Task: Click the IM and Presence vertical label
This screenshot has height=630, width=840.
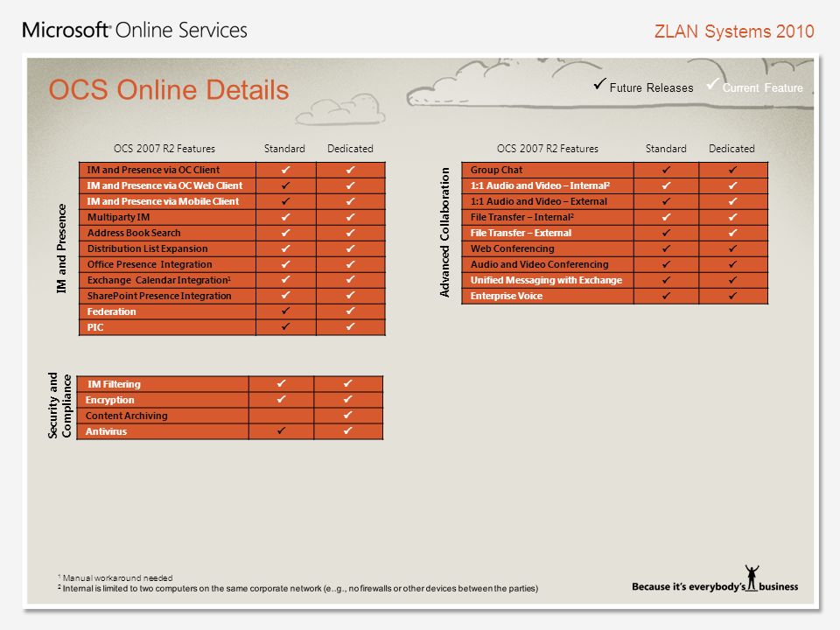Action: click(61, 248)
